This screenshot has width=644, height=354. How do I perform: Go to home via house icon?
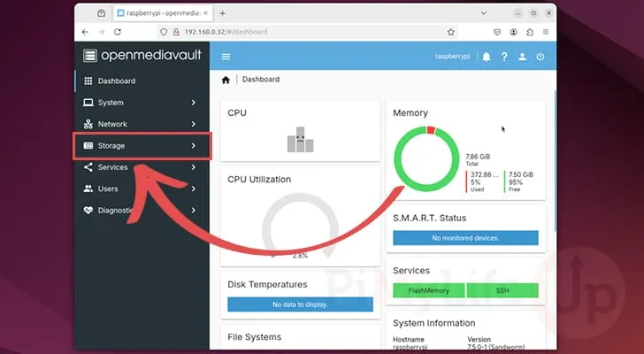click(x=226, y=80)
